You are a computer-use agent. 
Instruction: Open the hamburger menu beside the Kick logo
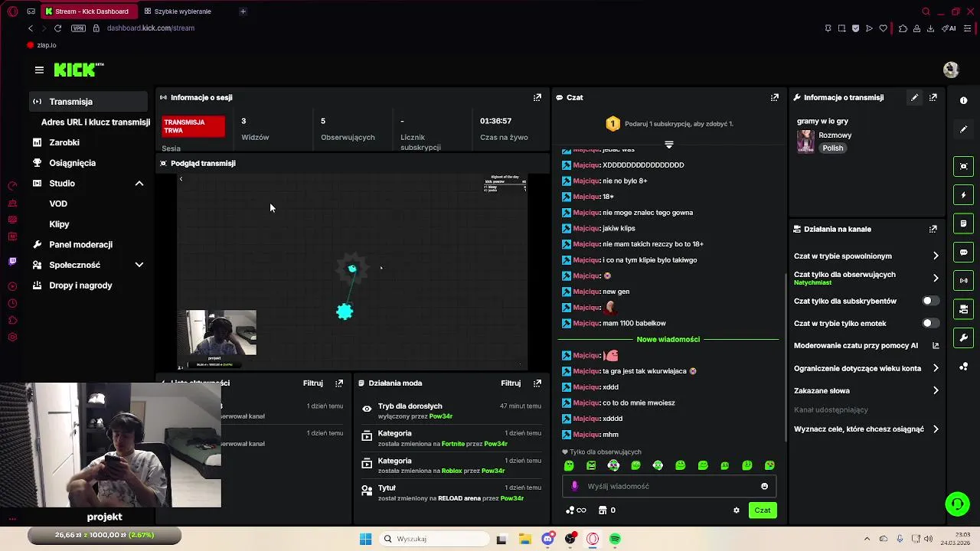(x=39, y=70)
